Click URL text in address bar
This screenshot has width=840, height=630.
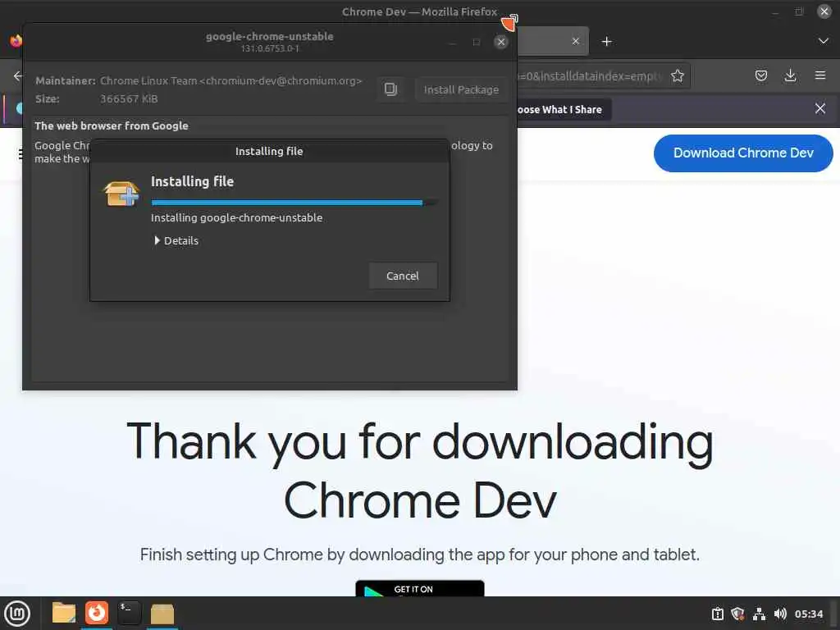click(x=589, y=76)
